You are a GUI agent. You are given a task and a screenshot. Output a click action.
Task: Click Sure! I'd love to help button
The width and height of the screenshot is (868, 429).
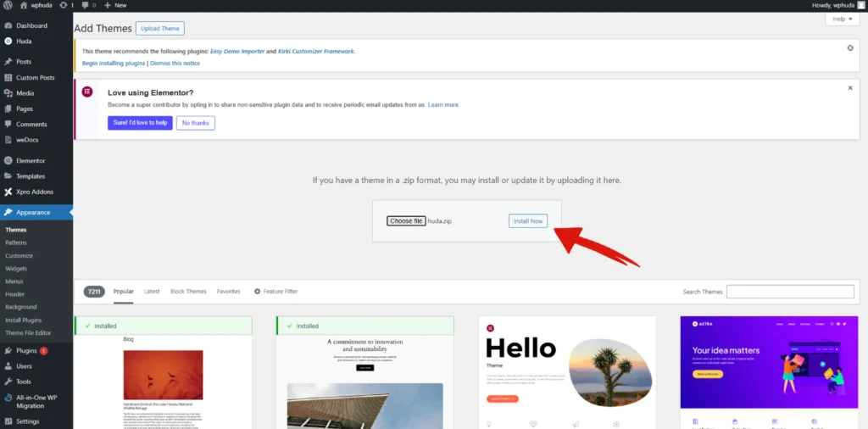140,123
